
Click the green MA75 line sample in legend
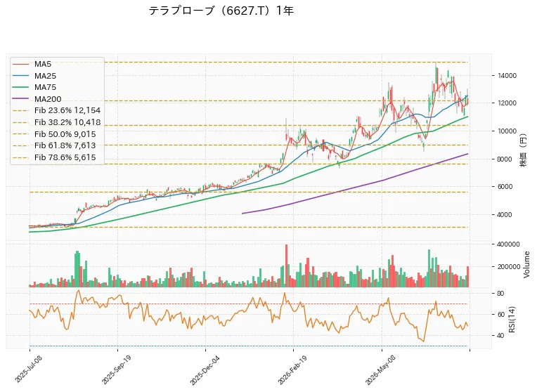(20, 87)
